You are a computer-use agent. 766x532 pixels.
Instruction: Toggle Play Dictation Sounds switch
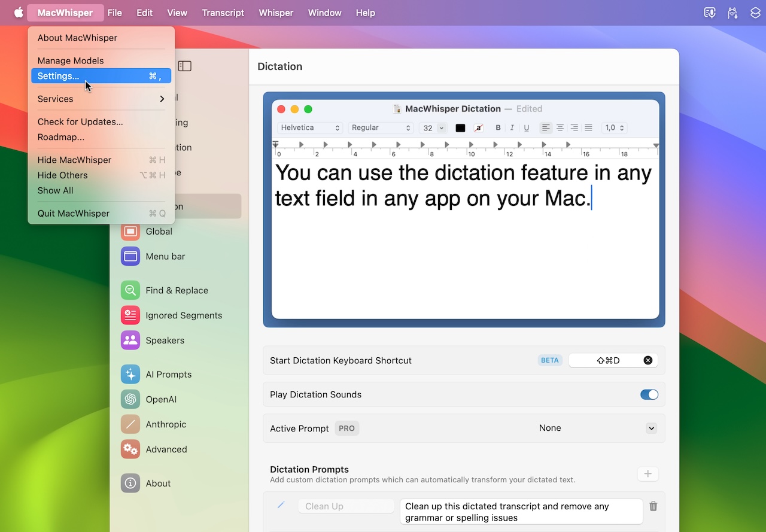click(x=649, y=394)
